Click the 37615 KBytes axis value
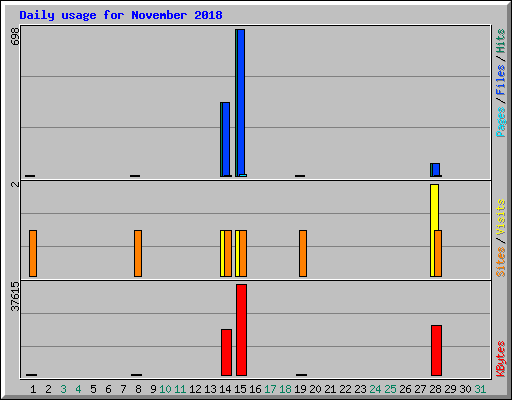Screen dimensions: 512x400 [x=15, y=296]
